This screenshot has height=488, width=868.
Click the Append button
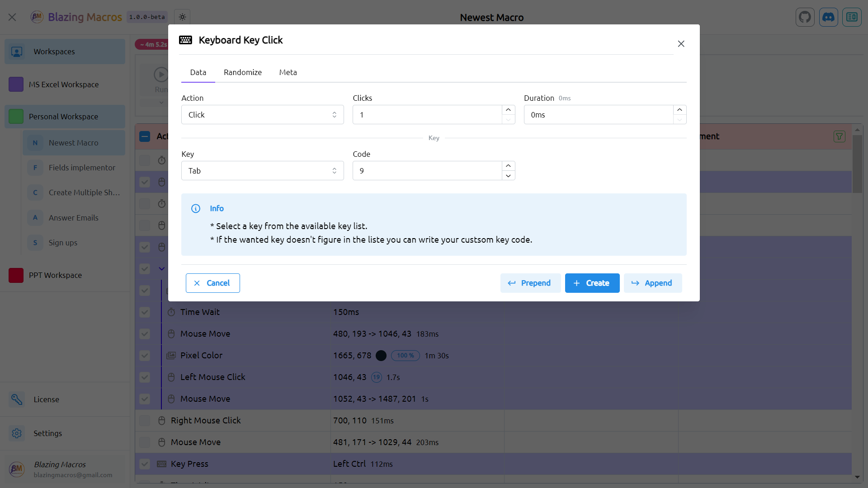653,283
